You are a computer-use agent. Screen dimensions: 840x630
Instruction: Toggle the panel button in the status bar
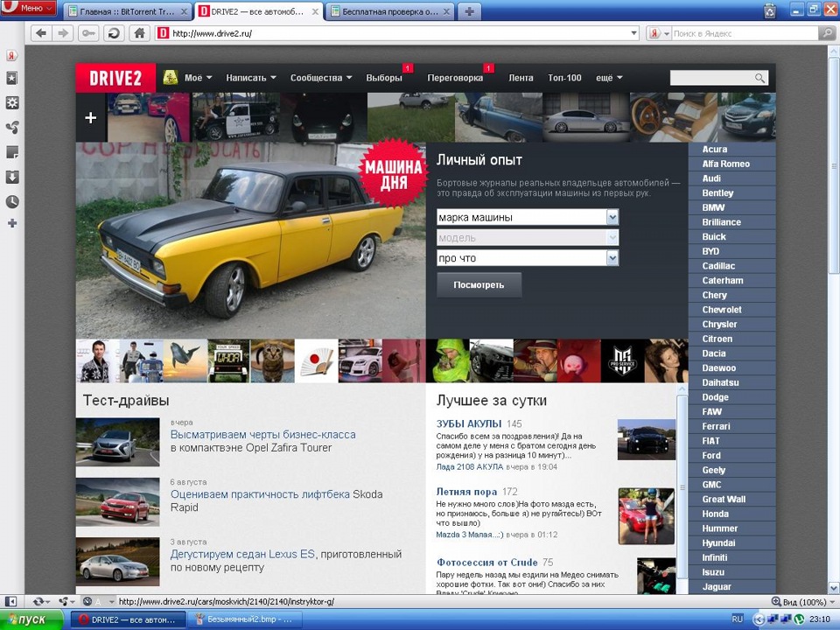coord(10,601)
